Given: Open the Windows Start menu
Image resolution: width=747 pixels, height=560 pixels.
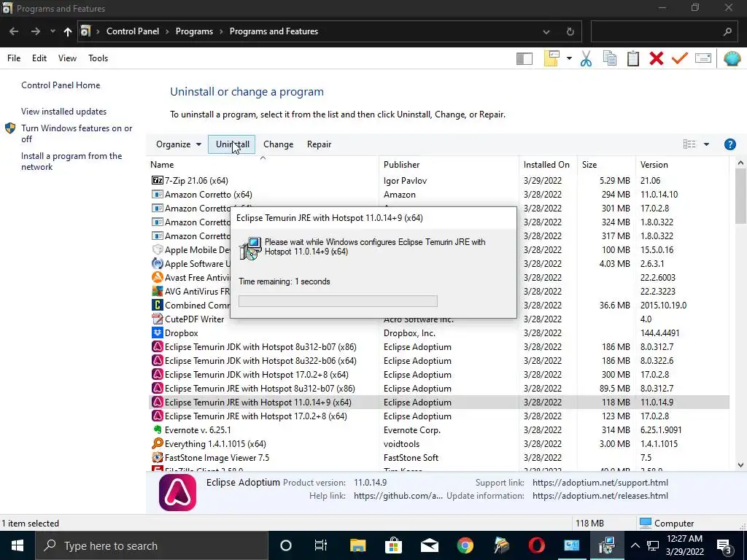Looking at the screenshot, I should pyautogui.click(x=18, y=545).
